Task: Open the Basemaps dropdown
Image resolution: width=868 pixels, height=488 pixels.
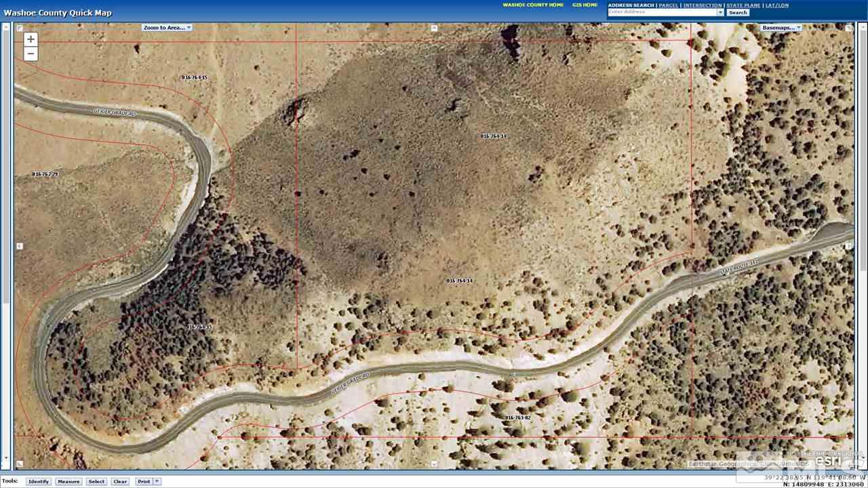Action: [781, 28]
